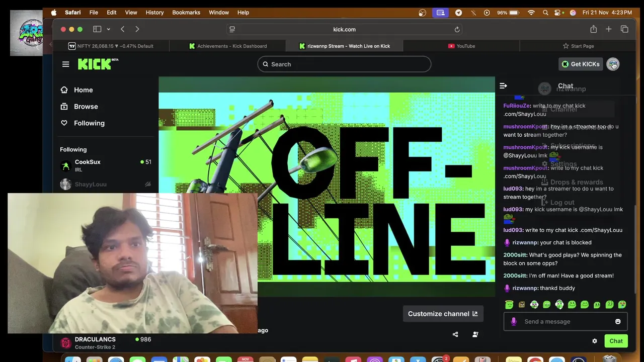Open the emoji picker in the message box
The image size is (644, 362).
point(618,322)
